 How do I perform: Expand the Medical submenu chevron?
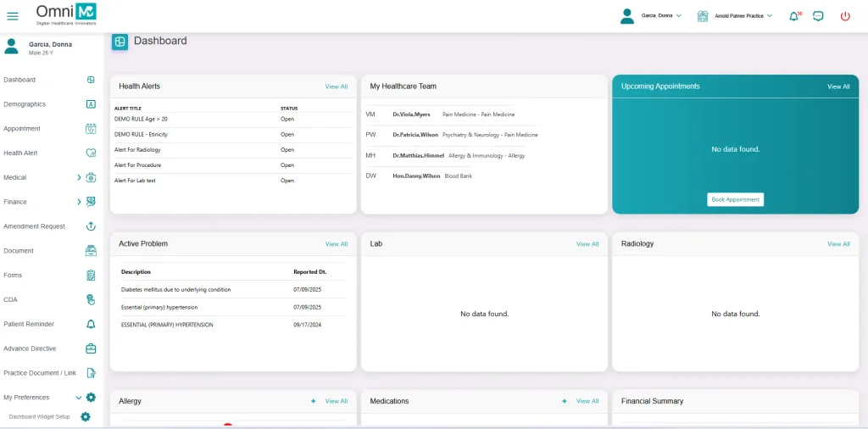[x=79, y=178]
